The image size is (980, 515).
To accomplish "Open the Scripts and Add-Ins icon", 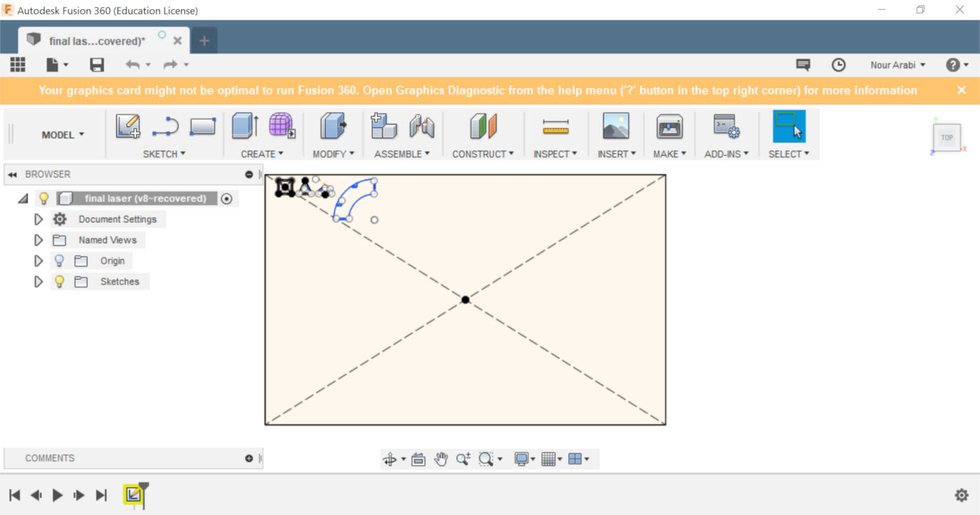I will [726, 126].
